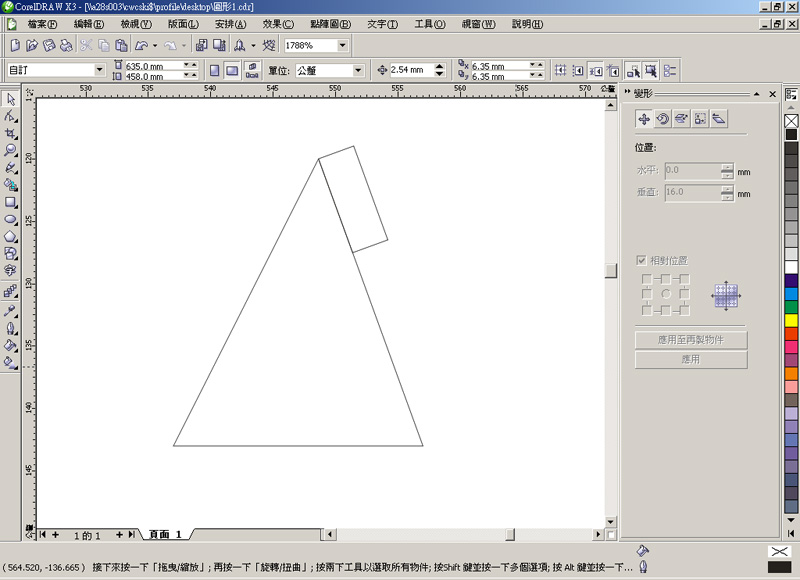
Task: Print the current document
Action: 66,45
